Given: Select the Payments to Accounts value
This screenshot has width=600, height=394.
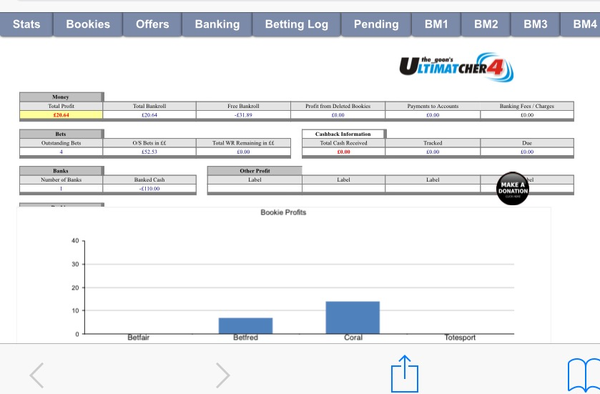Looking at the screenshot, I should pyautogui.click(x=433, y=115).
